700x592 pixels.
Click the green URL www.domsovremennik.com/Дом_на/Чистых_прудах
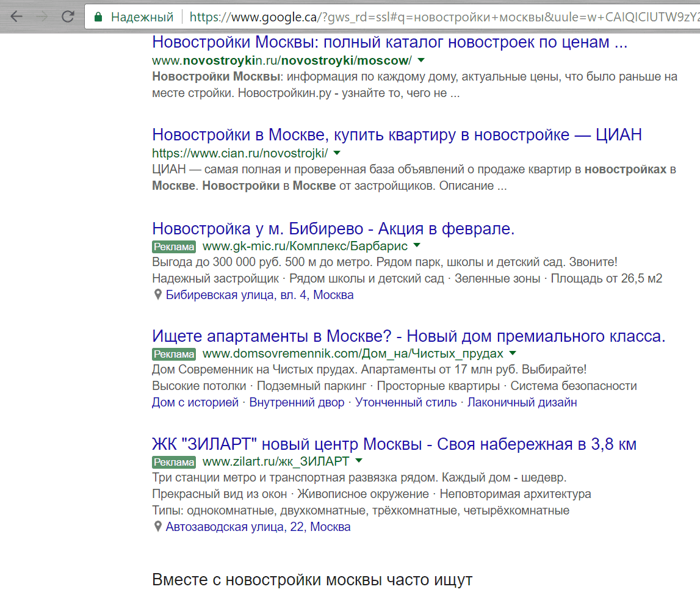point(353,353)
